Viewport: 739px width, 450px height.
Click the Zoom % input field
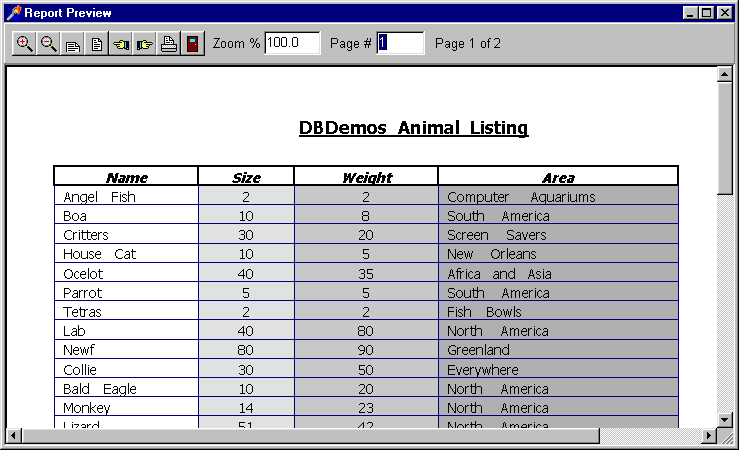click(292, 43)
